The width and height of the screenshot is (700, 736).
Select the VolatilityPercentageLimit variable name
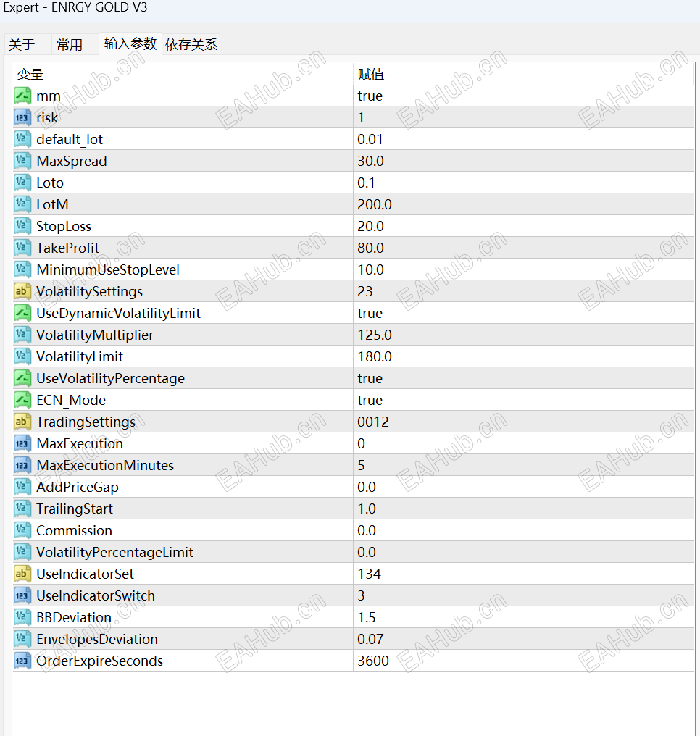(x=114, y=552)
